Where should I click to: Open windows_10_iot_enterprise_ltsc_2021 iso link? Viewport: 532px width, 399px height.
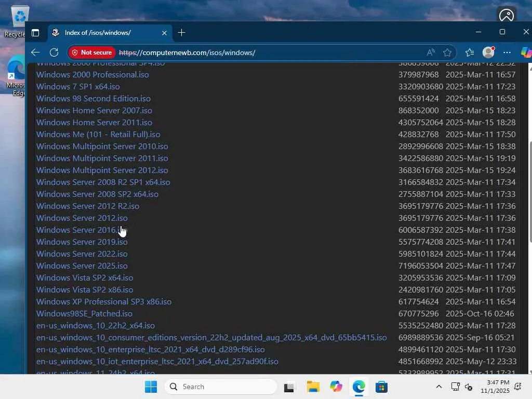click(x=157, y=362)
